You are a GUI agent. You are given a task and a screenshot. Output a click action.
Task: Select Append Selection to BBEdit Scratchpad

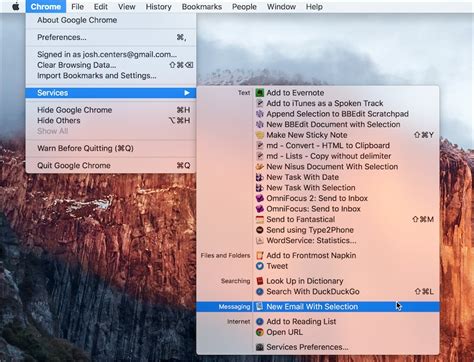318,114
